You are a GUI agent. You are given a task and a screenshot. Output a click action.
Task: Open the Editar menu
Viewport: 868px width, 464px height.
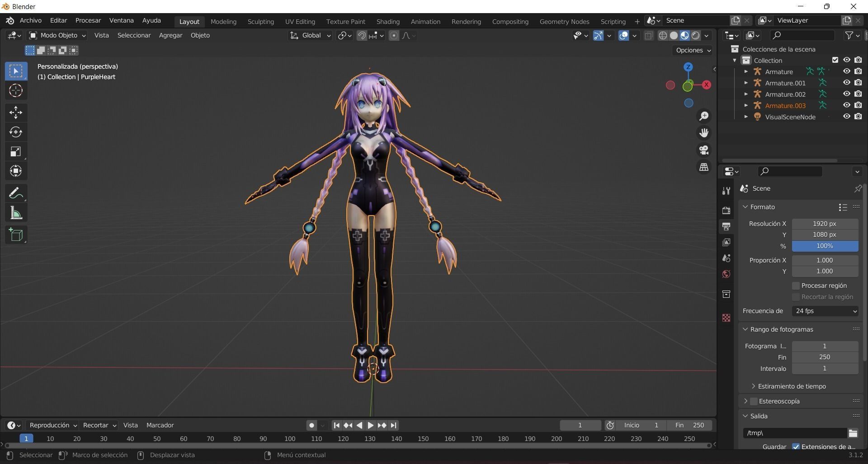pyautogui.click(x=58, y=20)
